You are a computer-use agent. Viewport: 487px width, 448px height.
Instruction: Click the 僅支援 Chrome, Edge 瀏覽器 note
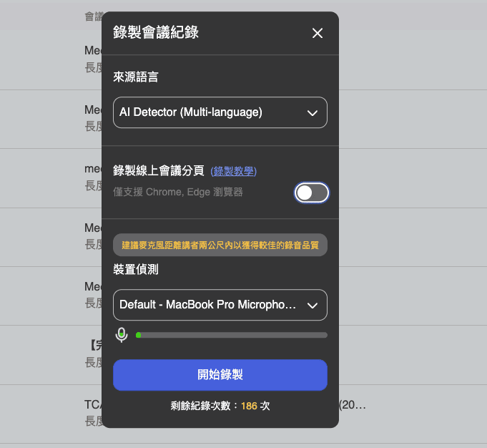pos(178,193)
